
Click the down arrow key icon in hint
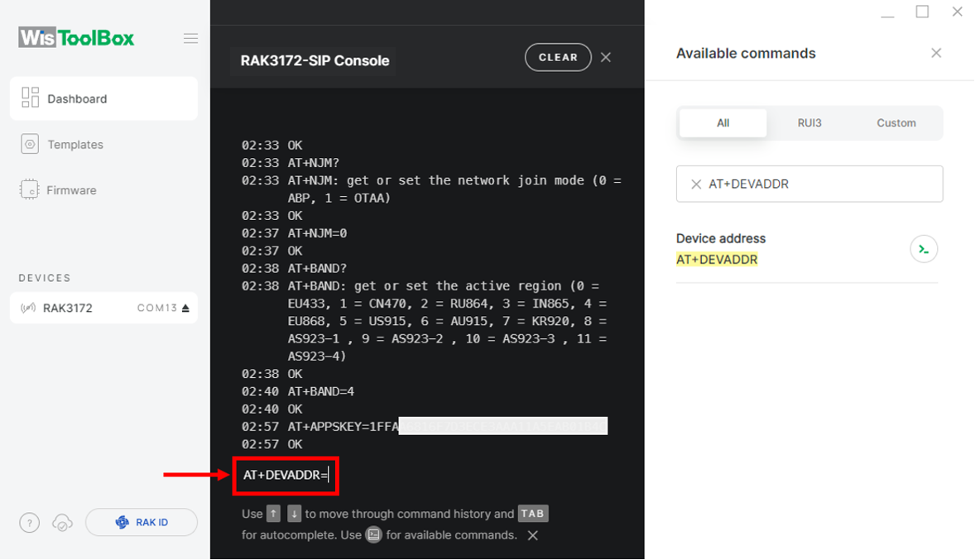coord(295,514)
